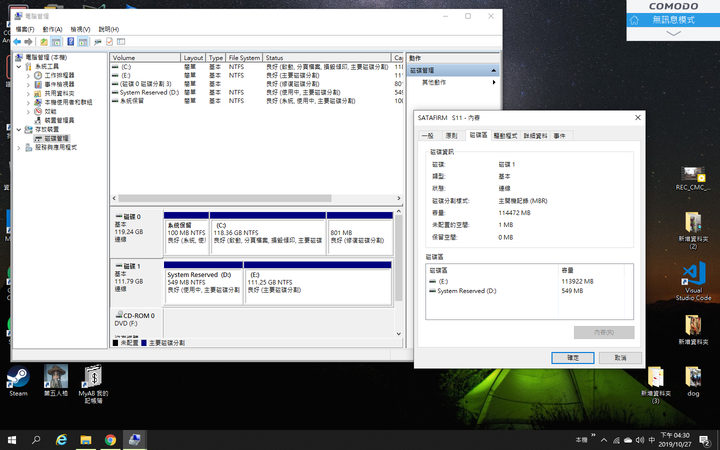The width and height of the screenshot is (720, 450).
Task: Open Google Chrome from the taskbar
Action: 110,440
